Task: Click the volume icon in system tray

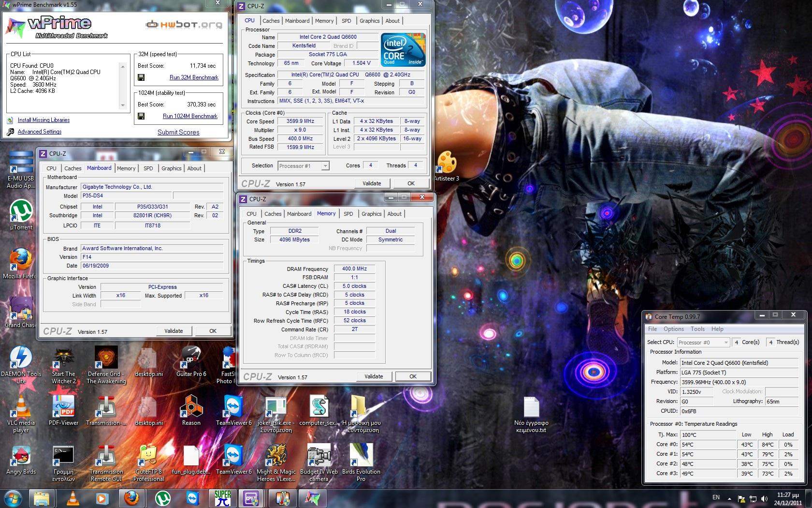Action: click(764, 498)
